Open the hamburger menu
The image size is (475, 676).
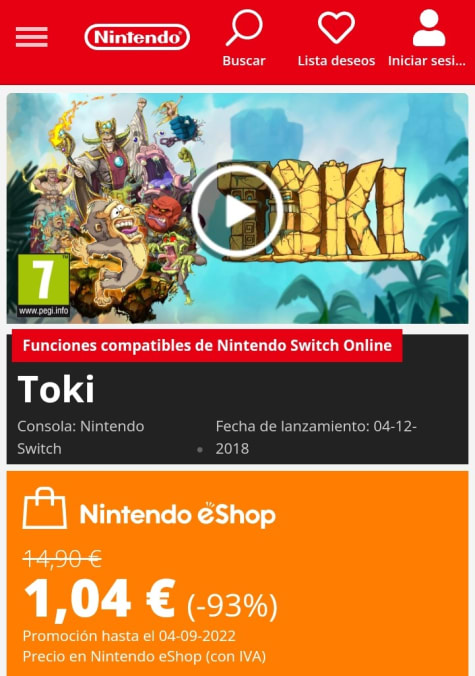click(31, 37)
